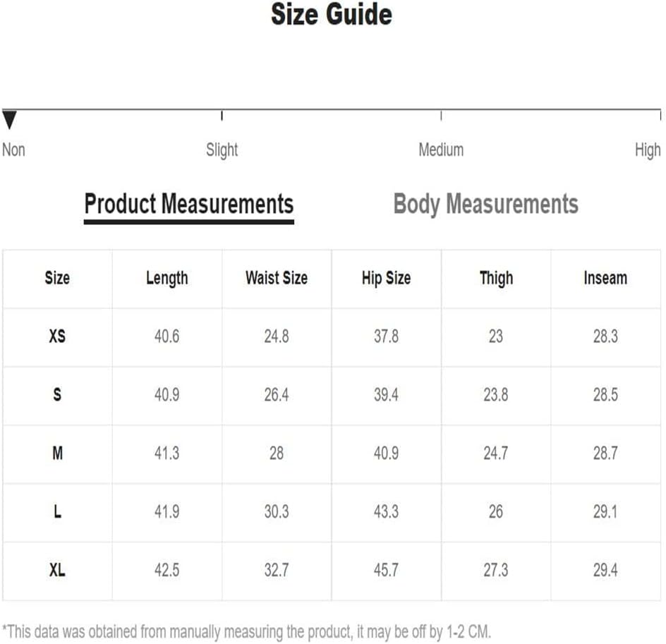The height and width of the screenshot is (644, 666).
Task: Click the XL inseam value 29.4
Action: pos(605,570)
